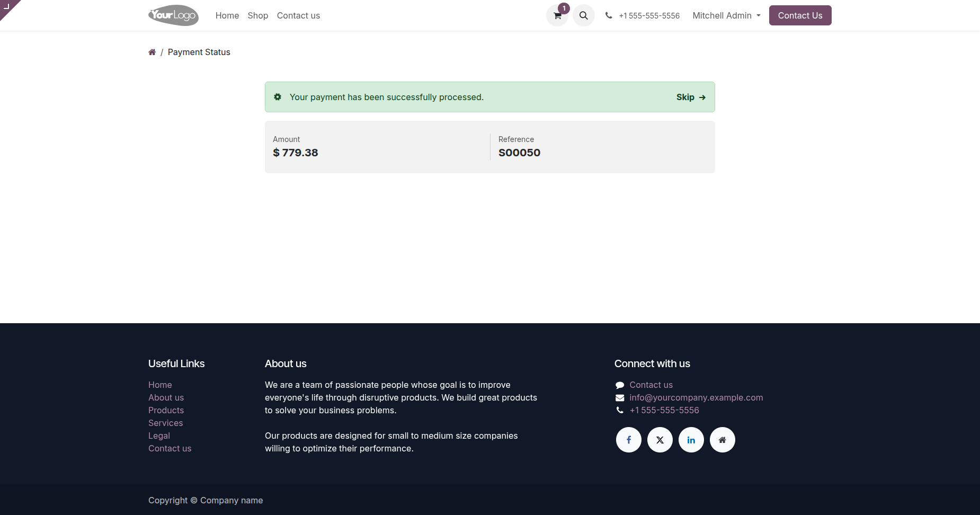Image resolution: width=980 pixels, height=515 pixels.
Task: Click Skip on the payment success banner
Action: point(691,97)
